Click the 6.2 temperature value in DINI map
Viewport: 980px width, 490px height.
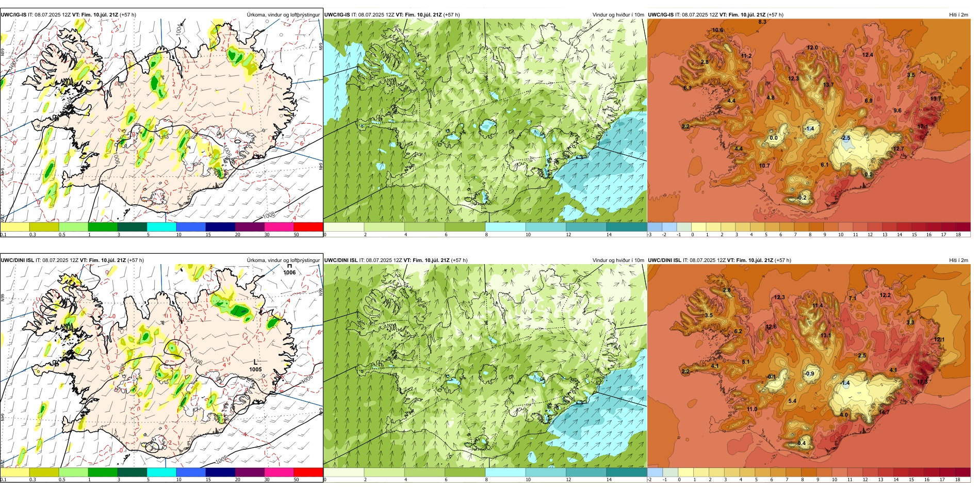click(x=738, y=331)
